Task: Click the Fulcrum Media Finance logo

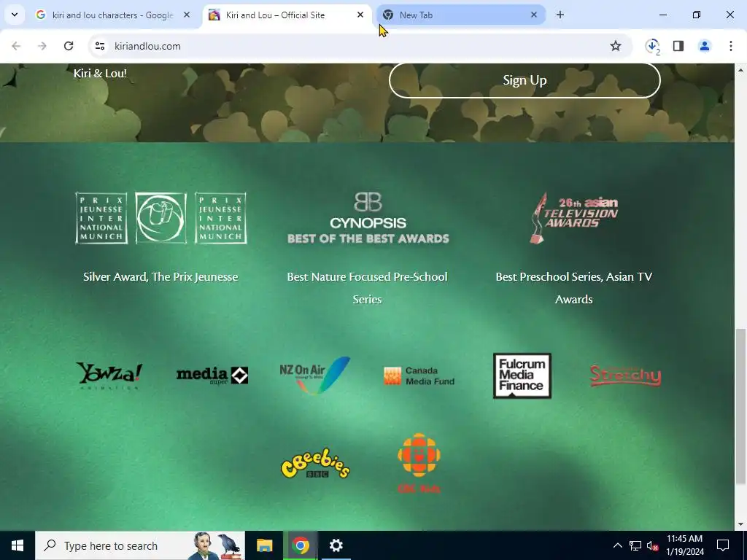Action: [522, 376]
